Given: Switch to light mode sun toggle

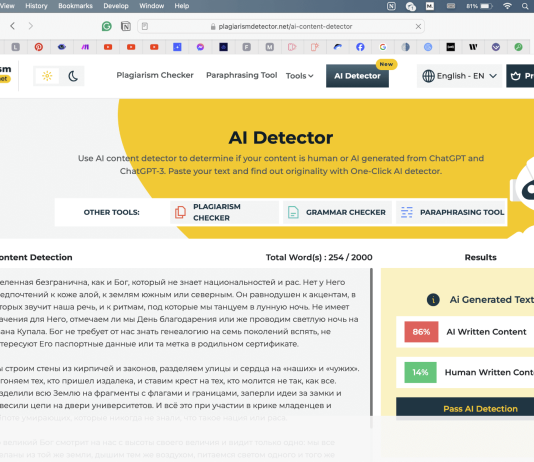Looking at the screenshot, I should pos(47,76).
